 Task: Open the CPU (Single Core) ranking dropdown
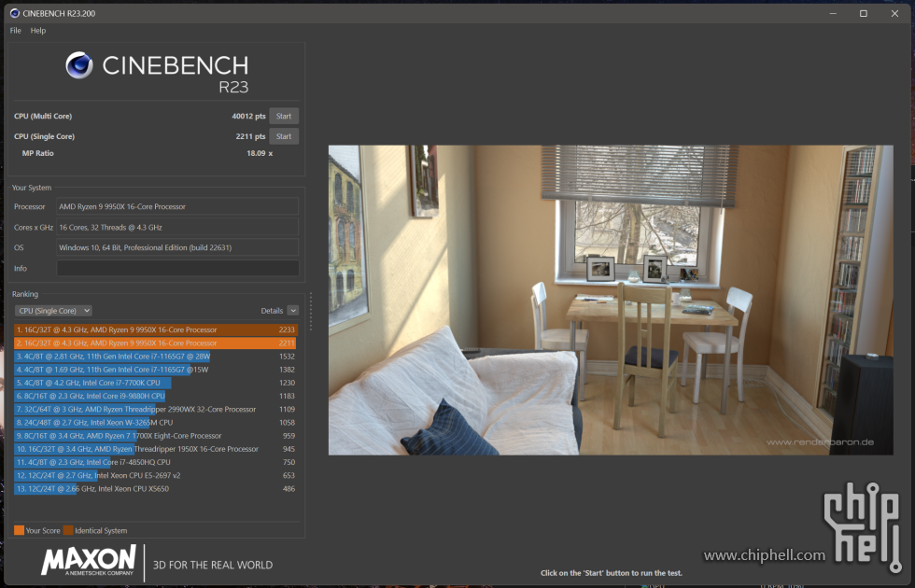(x=53, y=311)
